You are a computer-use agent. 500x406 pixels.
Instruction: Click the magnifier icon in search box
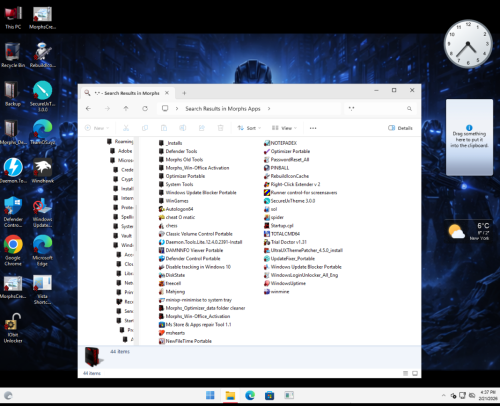pos(409,109)
